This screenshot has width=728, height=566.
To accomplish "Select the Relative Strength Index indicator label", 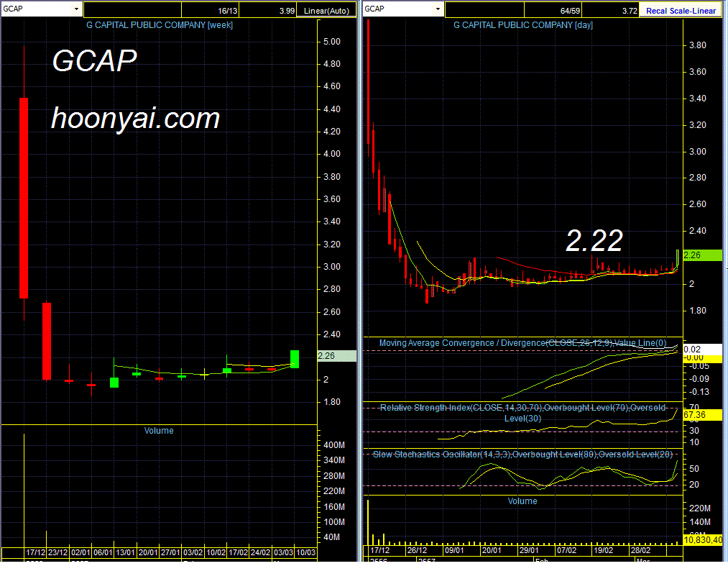I will click(x=522, y=413).
